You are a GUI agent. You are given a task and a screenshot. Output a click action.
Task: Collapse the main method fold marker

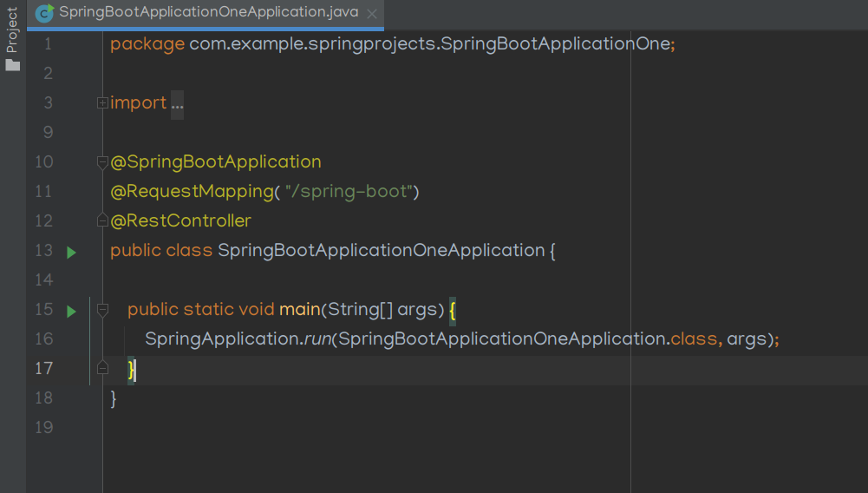pyautogui.click(x=102, y=310)
